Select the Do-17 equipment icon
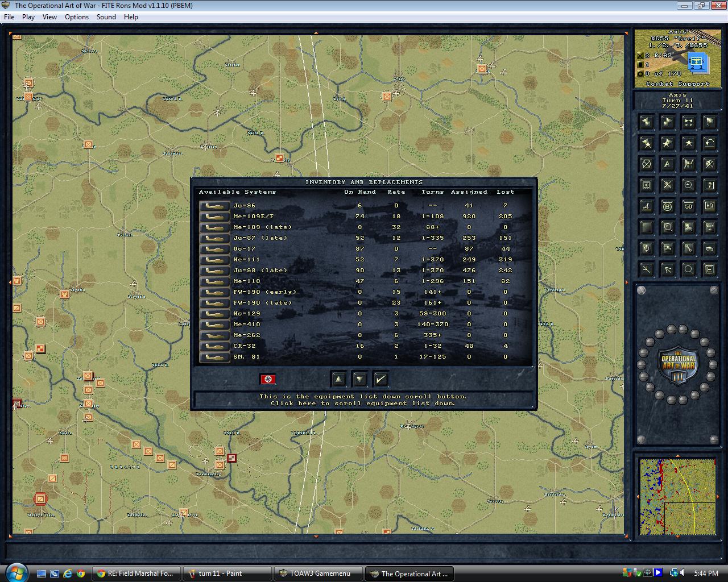Image resolution: width=728 pixels, height=582 pixels. tap(214, 249)
